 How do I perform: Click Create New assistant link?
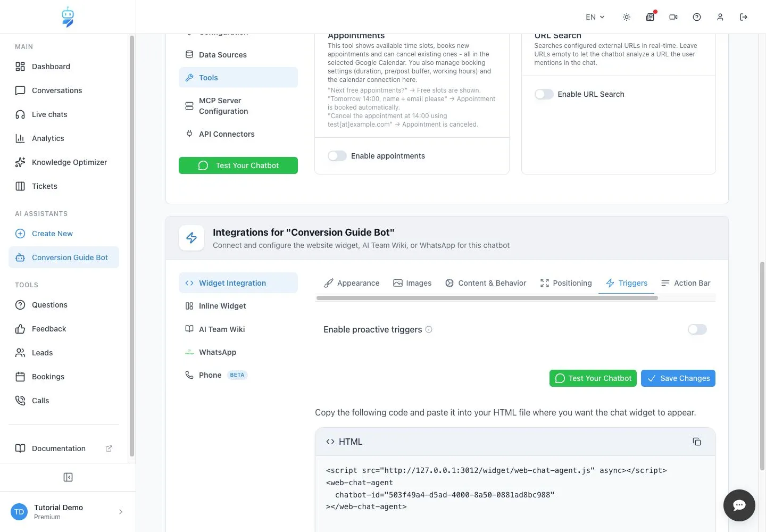click(x=64, y=234)
